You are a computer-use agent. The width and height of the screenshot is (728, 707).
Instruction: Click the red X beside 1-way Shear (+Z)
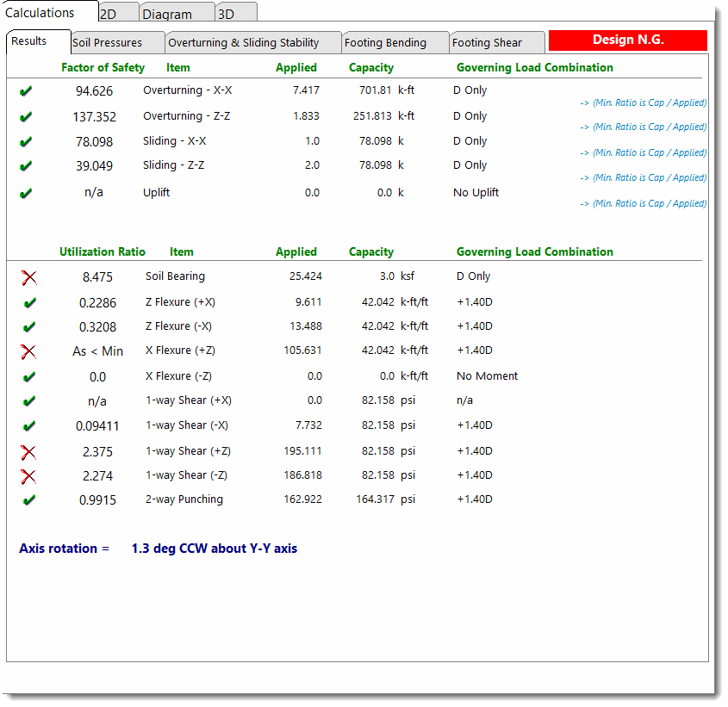pos(28,451)
